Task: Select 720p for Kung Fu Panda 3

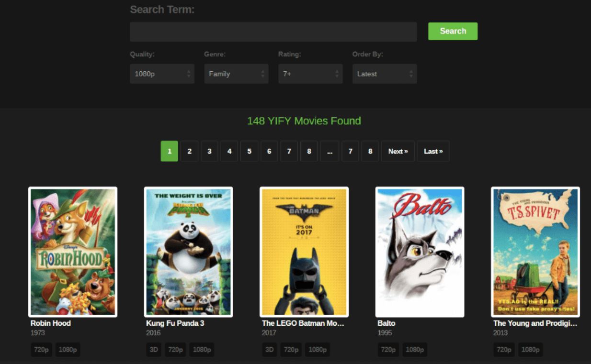Action: click(x=175, y=350)
